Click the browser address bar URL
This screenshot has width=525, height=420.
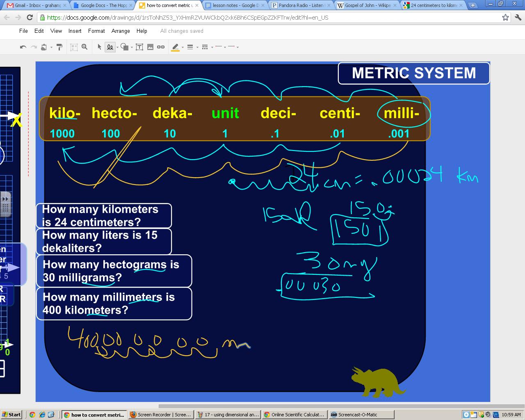coord(187,18)
